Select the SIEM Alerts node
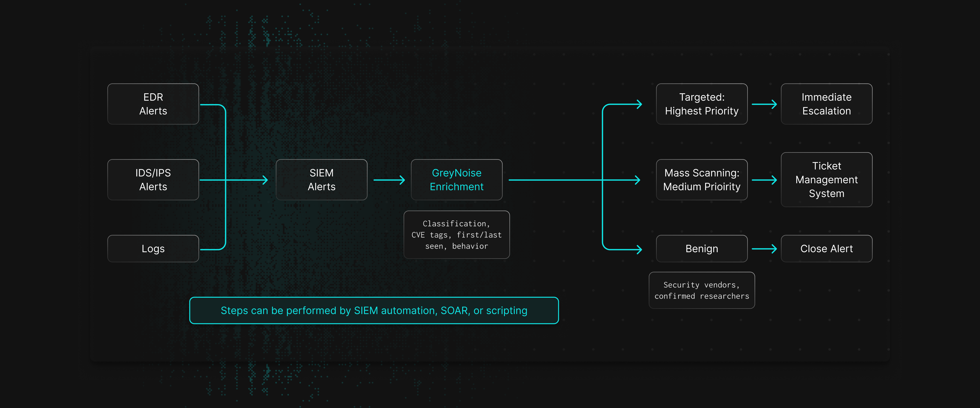The width and height of the screenshot is (980, 408). pyautogui.click(x=321, y=180)
